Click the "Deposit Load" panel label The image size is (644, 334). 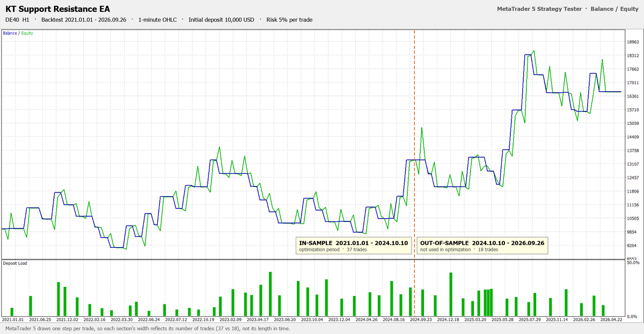(x=15, y=263)
